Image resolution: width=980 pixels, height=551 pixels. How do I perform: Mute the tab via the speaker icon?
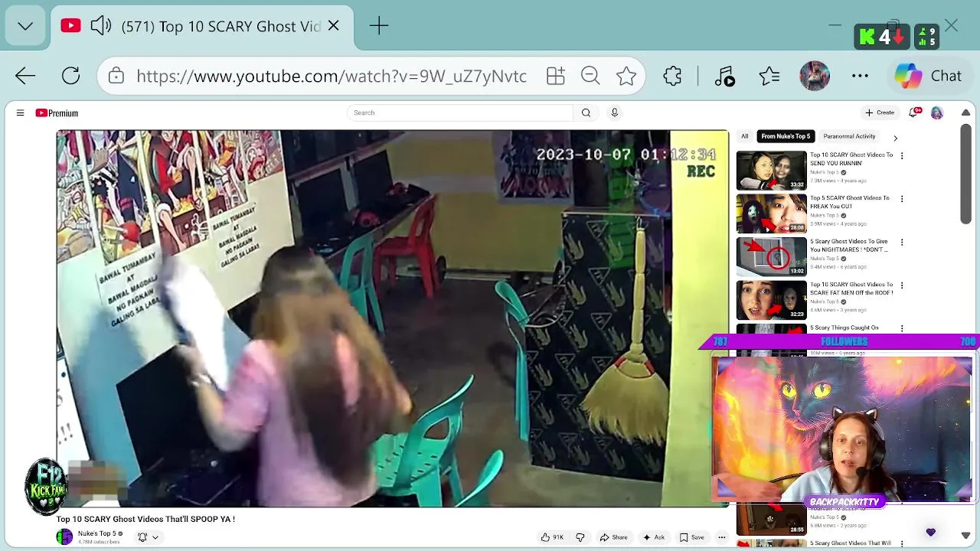(x=101, y=26)
